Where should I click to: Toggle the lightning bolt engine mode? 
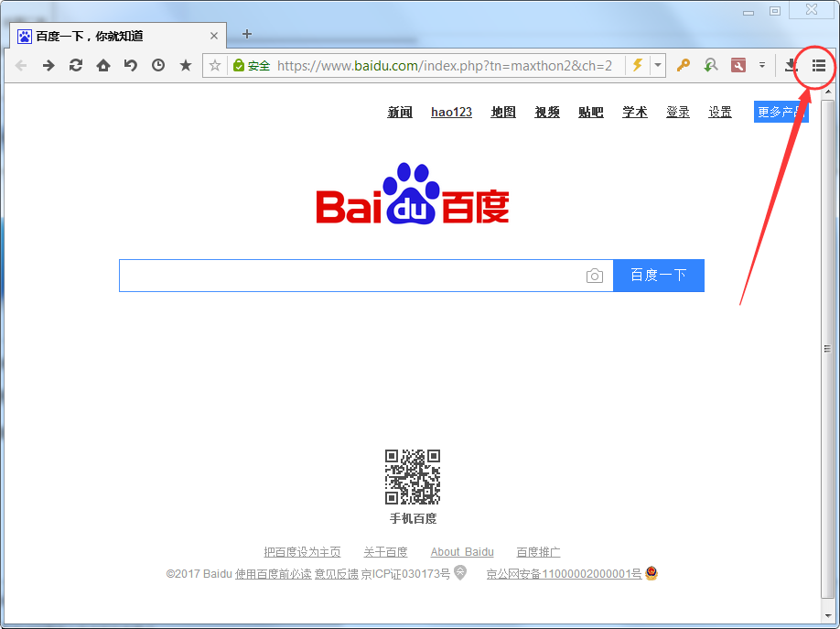point(638,65)
